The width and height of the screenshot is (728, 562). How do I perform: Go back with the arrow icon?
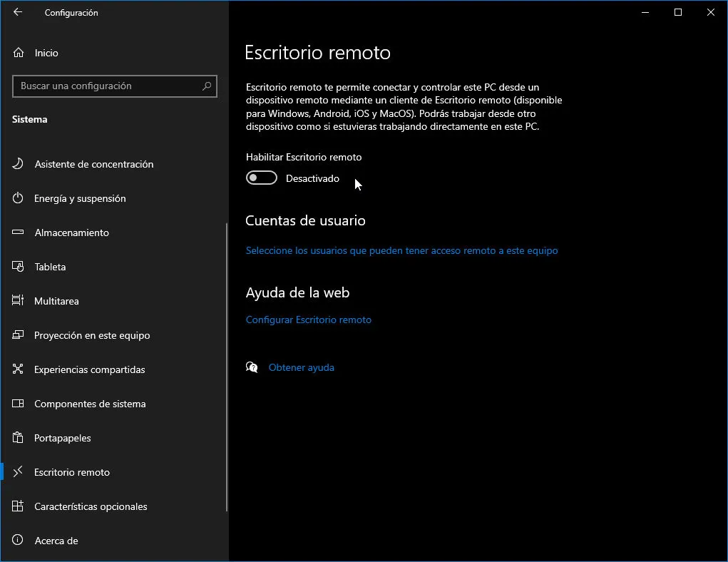18,12
